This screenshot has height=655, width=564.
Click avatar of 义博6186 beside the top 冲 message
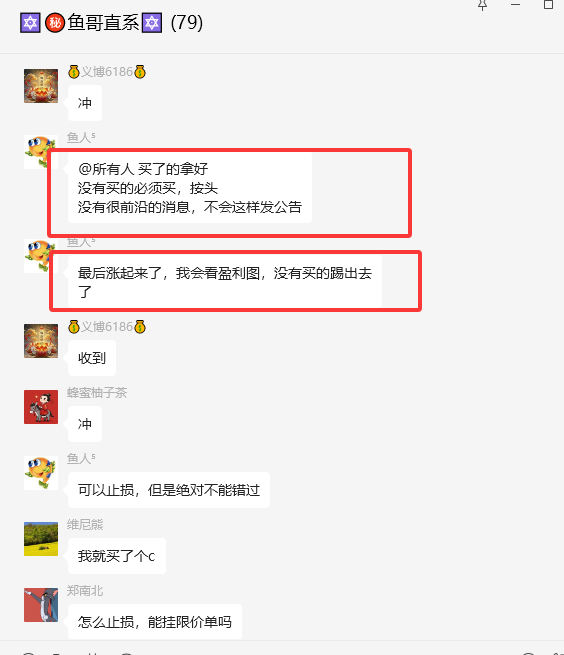tap(41, 86)
